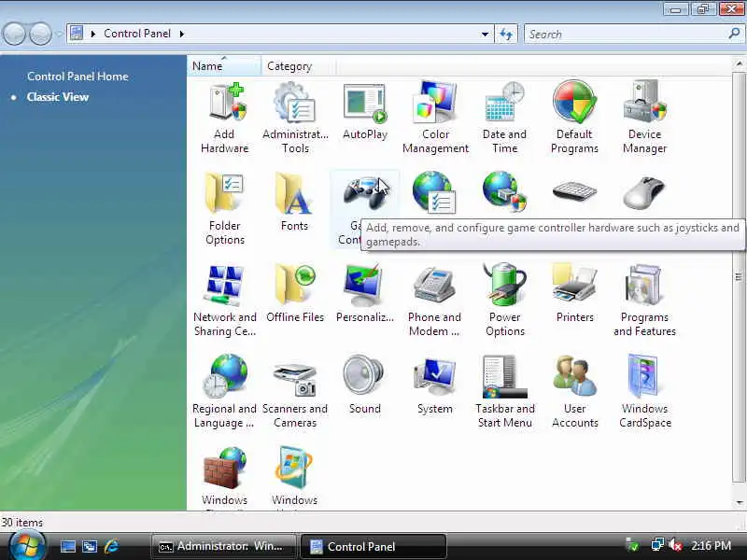Click the search magnifier icon
The width and height of the screenshot is (747, 560).
(x=734, y=34)
